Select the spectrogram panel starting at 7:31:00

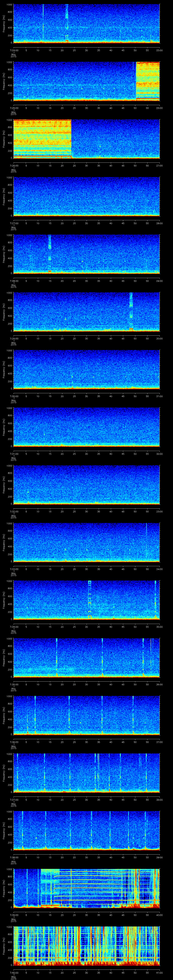[86, 427]
